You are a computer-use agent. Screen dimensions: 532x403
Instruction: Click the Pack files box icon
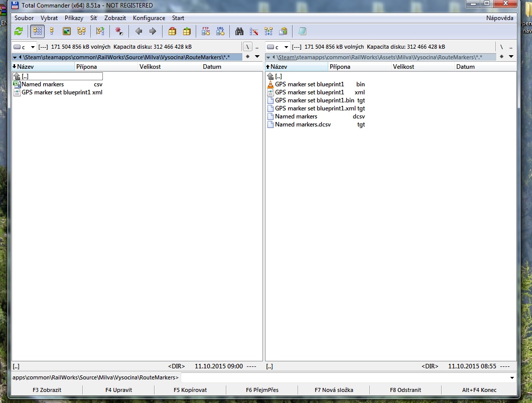pos(172,32)
